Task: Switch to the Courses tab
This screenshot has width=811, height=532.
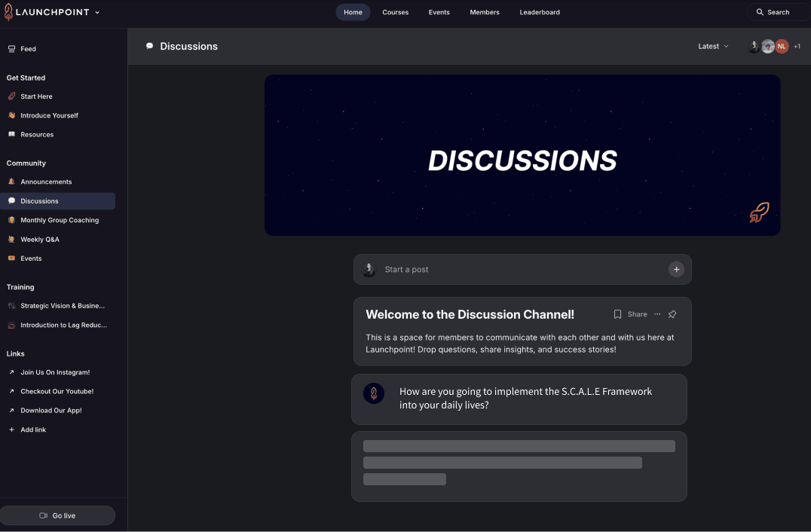Action: pyautogui.click(x=395, y=13)
